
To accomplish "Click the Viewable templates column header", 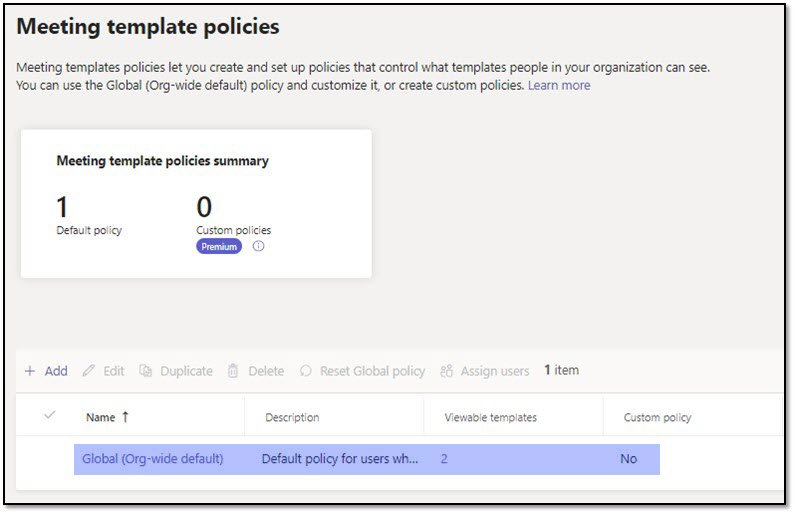I will tap(491, 417).
